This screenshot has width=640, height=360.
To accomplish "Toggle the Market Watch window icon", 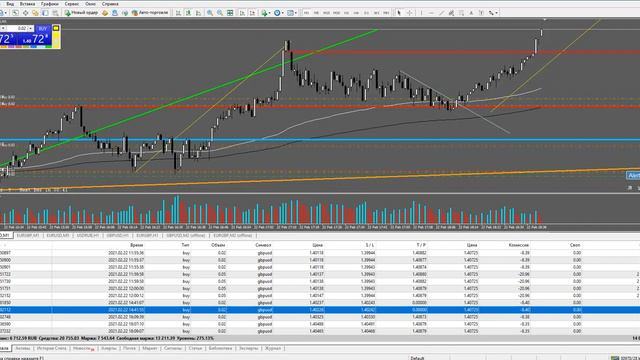I will click(15, 13).
